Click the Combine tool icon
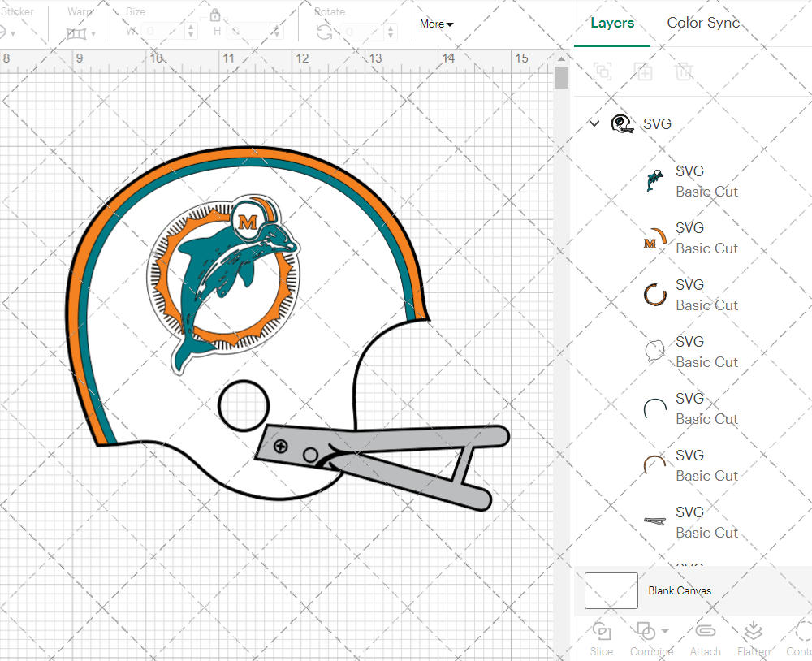Image resolution: width=812 pixels, height=661 pixels. pyautogui.click(x=646, y=632)
